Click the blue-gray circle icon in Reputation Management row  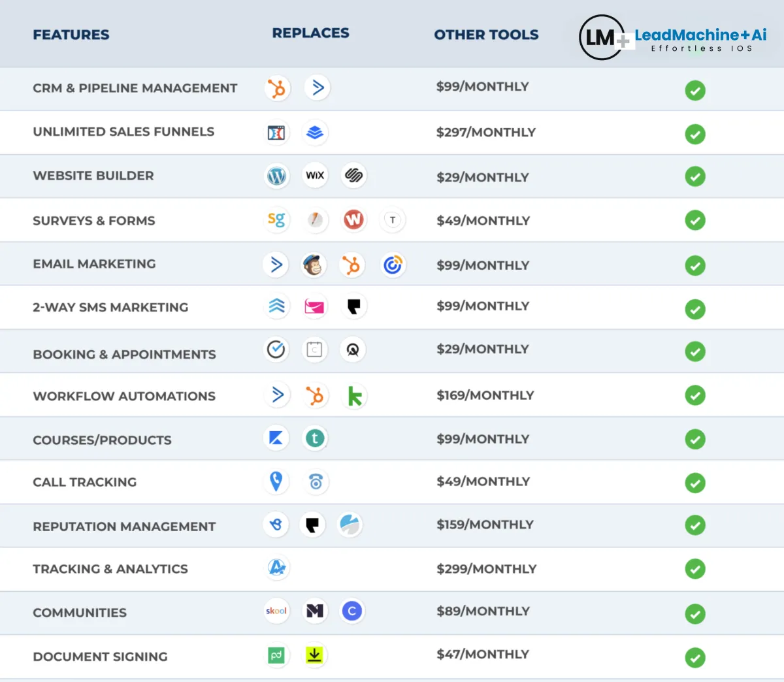coord(350,525)
